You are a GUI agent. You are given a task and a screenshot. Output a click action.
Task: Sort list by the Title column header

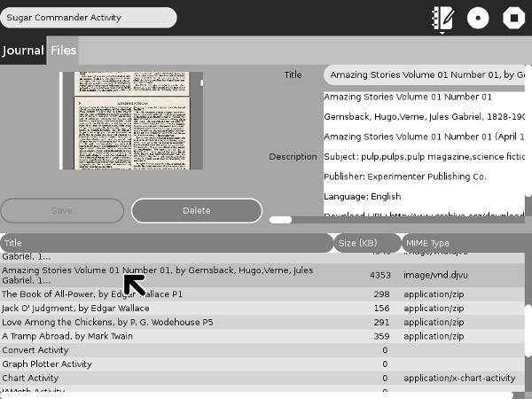click(165, 243)
